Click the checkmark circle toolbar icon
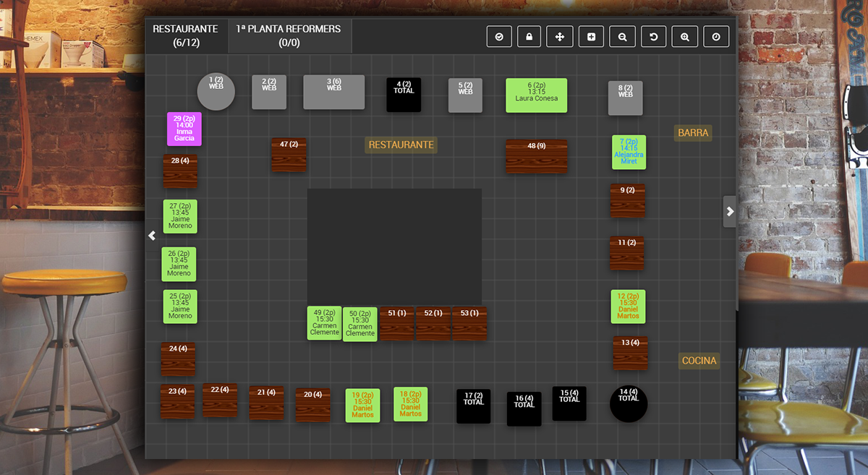Image resolution: width=868 pixels, height=475 pixels. click(x=499, y=37)
